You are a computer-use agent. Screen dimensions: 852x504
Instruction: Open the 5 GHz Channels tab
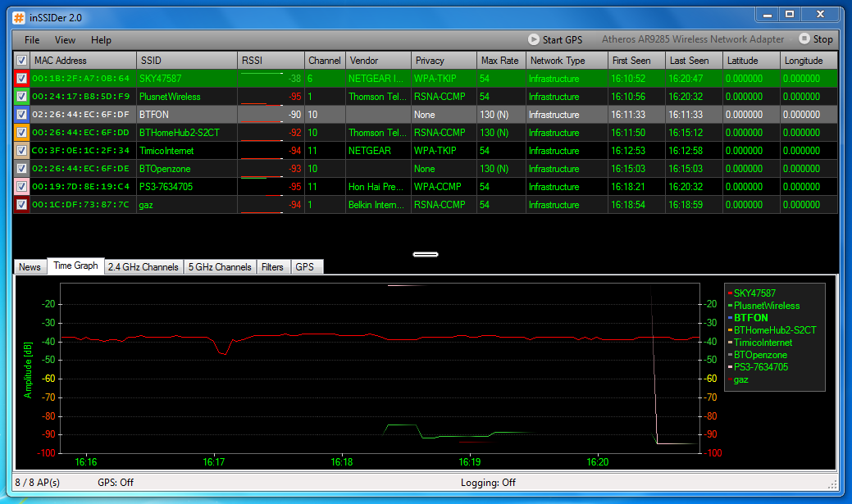(x=220, y=266)
